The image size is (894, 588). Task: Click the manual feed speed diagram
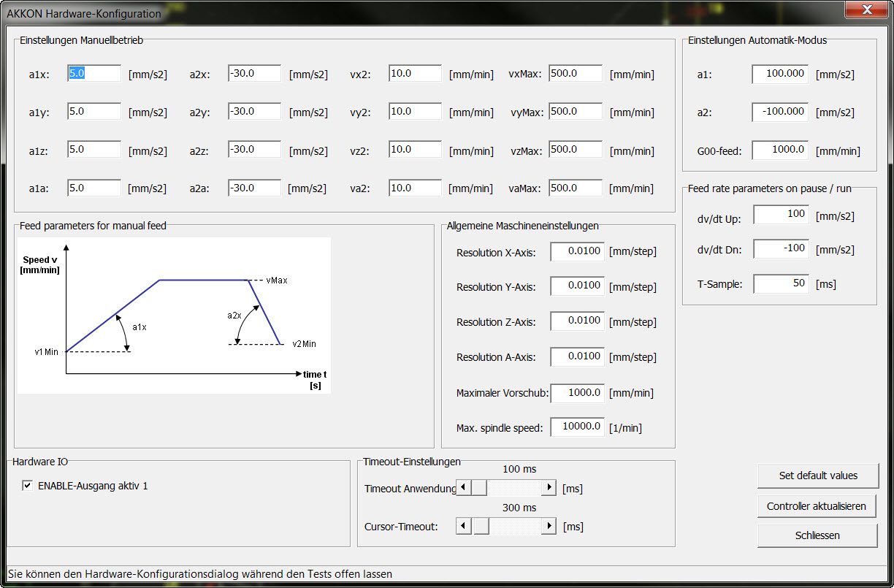[174, 316]
